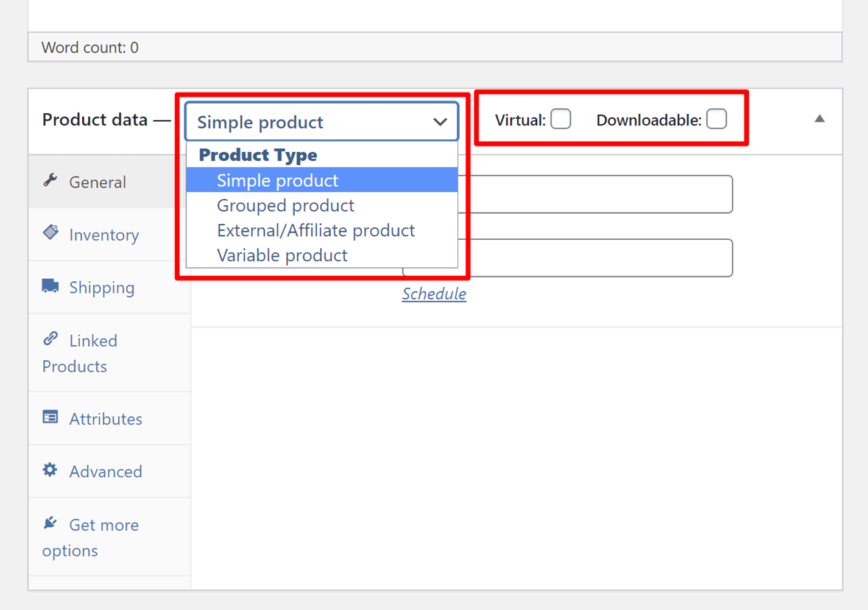This screenshot has width=868, height=610.
Task: Enable the Virtual checkbox
Action: point(560,119)
